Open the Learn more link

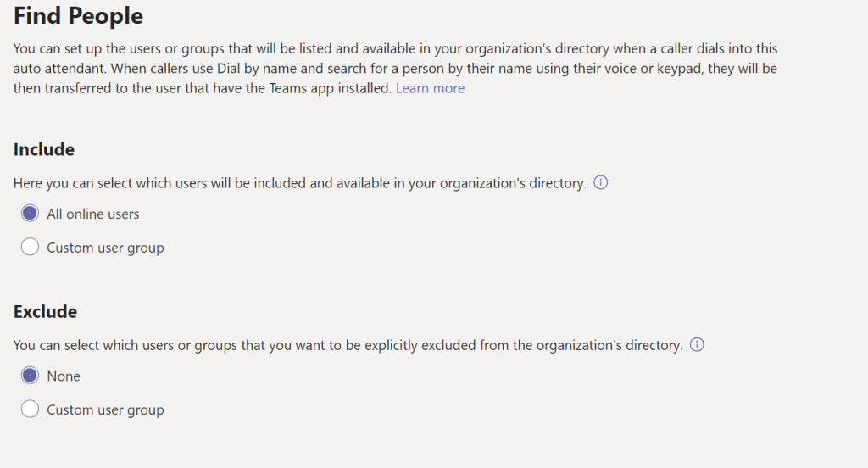pos(430,88)
